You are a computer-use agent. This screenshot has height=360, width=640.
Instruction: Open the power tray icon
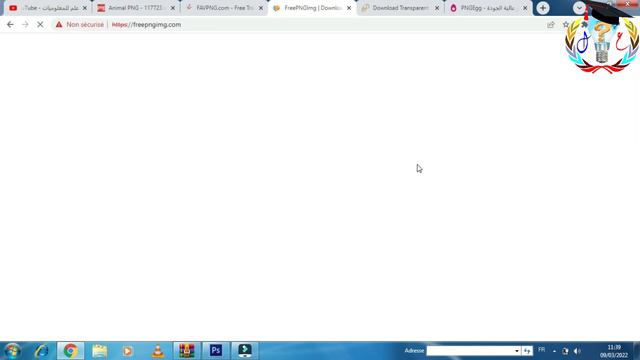point(565,351)
